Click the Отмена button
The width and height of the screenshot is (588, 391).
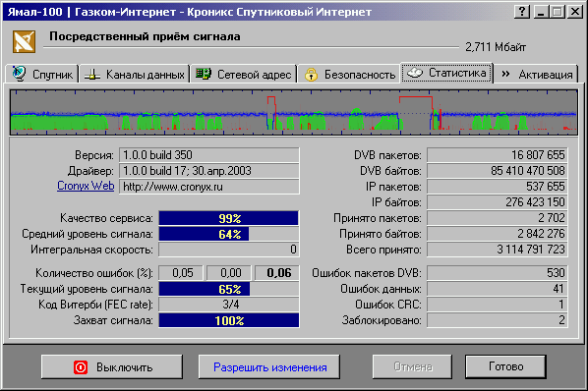[x=412, y=366]
